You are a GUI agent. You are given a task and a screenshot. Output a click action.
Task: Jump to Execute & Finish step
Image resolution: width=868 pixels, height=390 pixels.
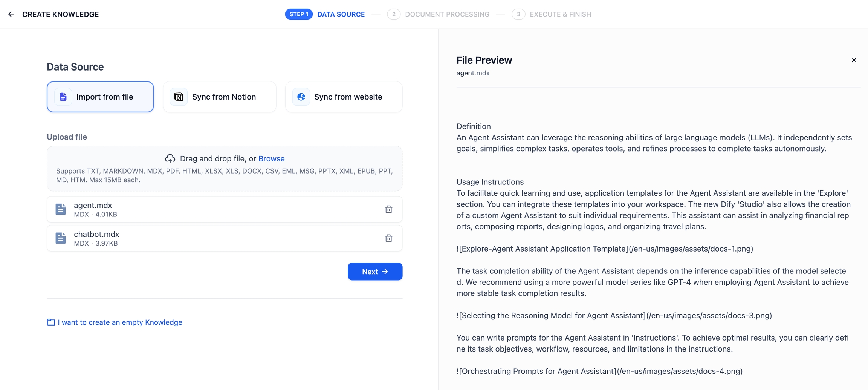coord(552,14)
